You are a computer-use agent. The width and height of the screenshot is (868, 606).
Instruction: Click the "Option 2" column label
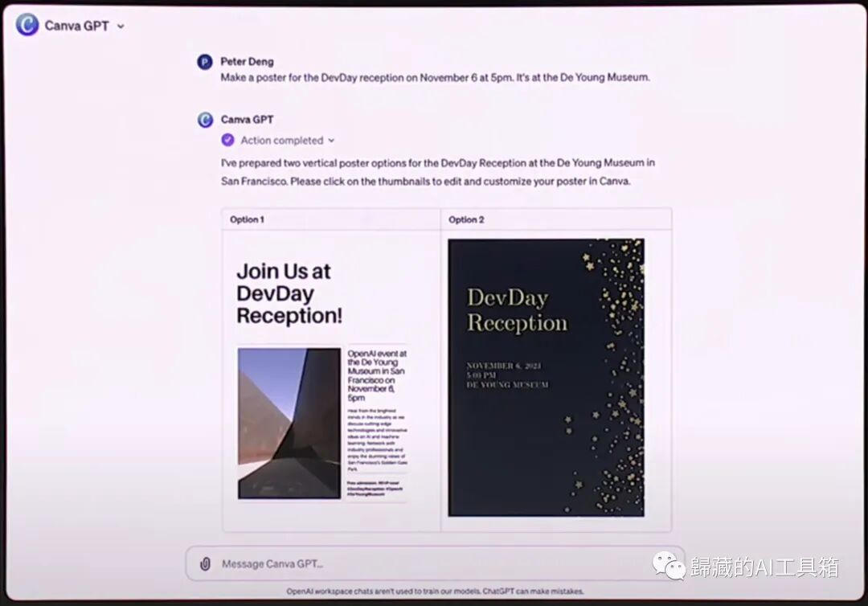[466, 219]
